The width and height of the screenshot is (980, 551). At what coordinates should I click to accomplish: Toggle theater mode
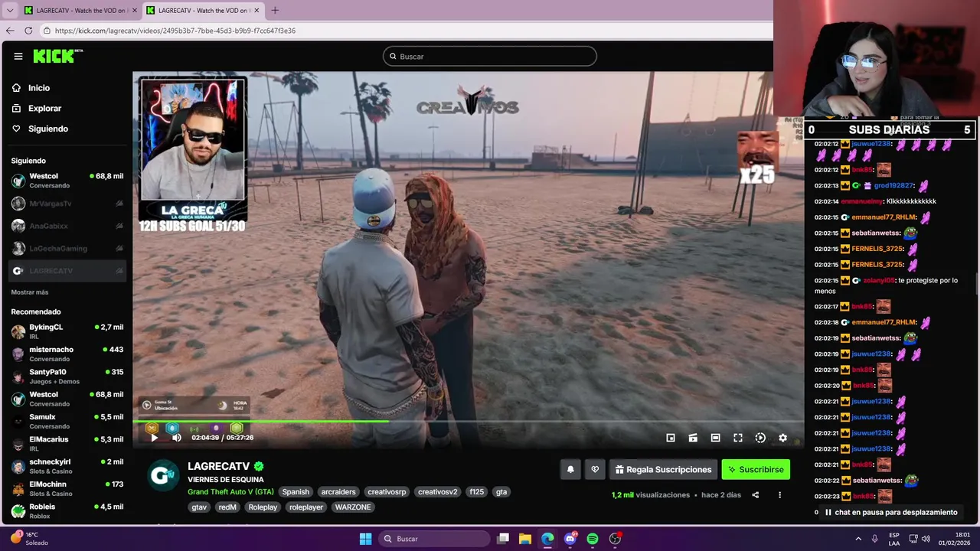(x=715, y=438)
